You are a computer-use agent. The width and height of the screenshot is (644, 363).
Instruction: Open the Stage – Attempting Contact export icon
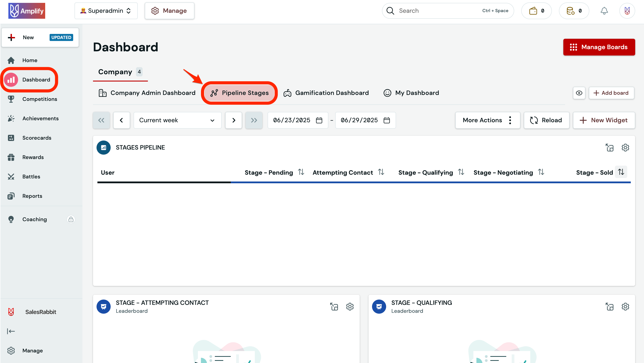click(334, 307)
